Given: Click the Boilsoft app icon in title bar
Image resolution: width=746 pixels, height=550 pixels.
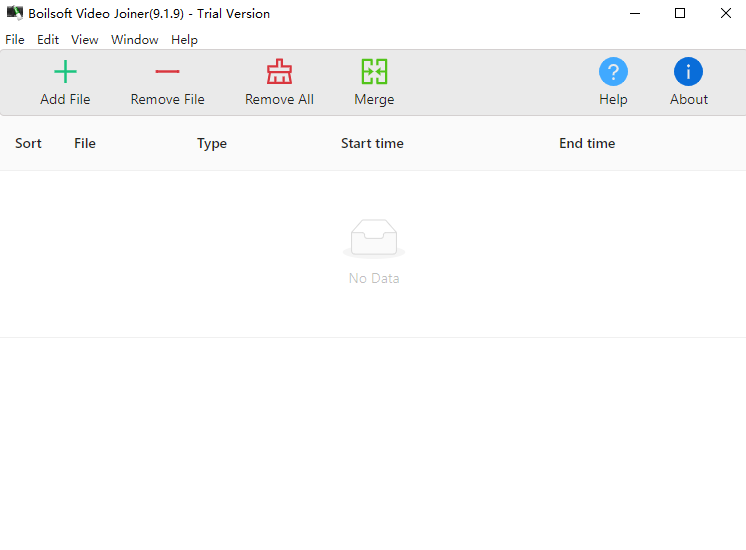Looking at the screenshot, I should (15, 13).
